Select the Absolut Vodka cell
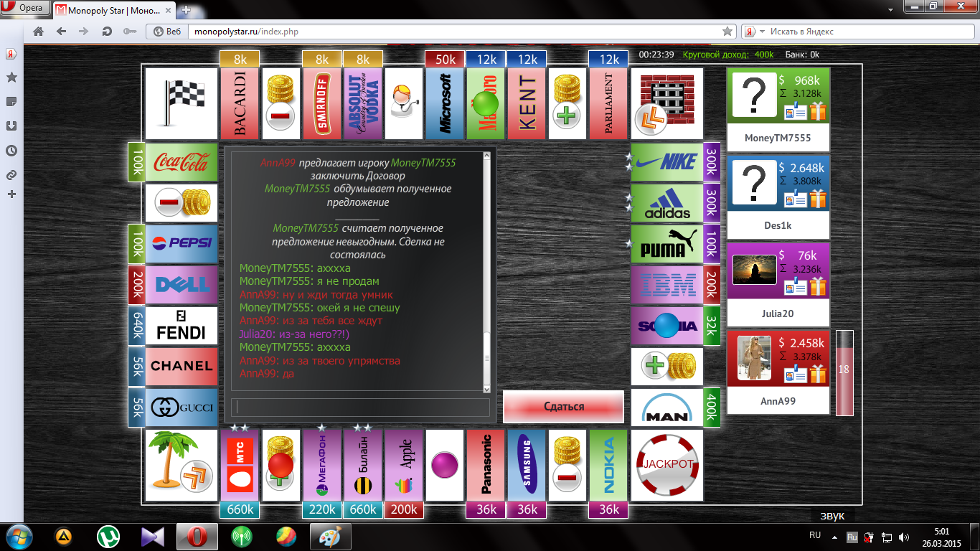This screenshot has height=551, width=980. pyautogui.click(x=363, y=103)
